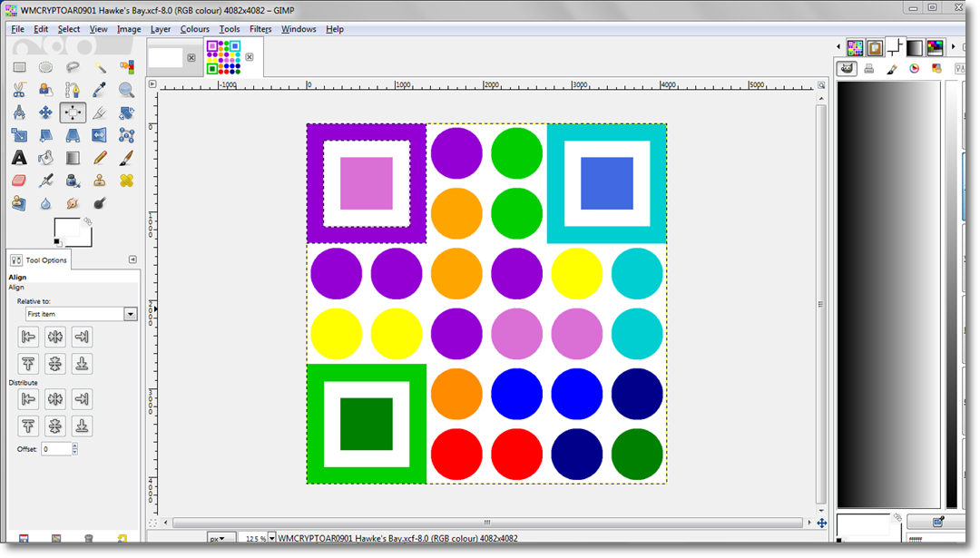
Task: Select the Pencil tool
Action: tap(100, 158)
